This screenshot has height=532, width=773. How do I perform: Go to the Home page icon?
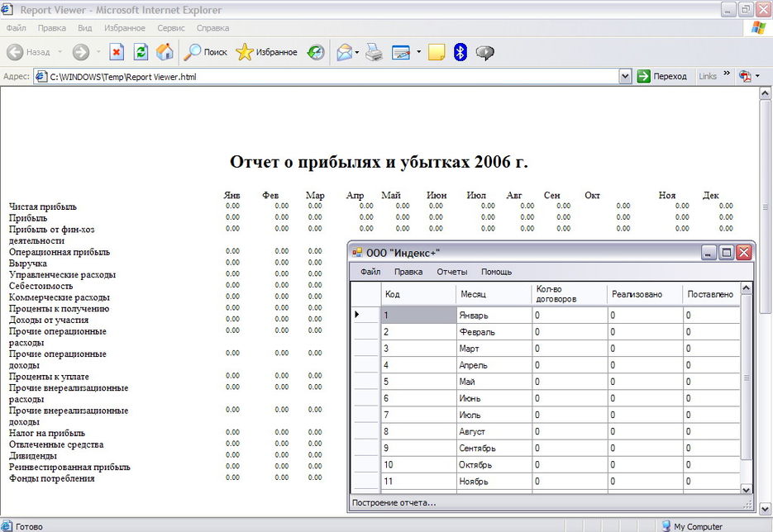click(165, 52)
